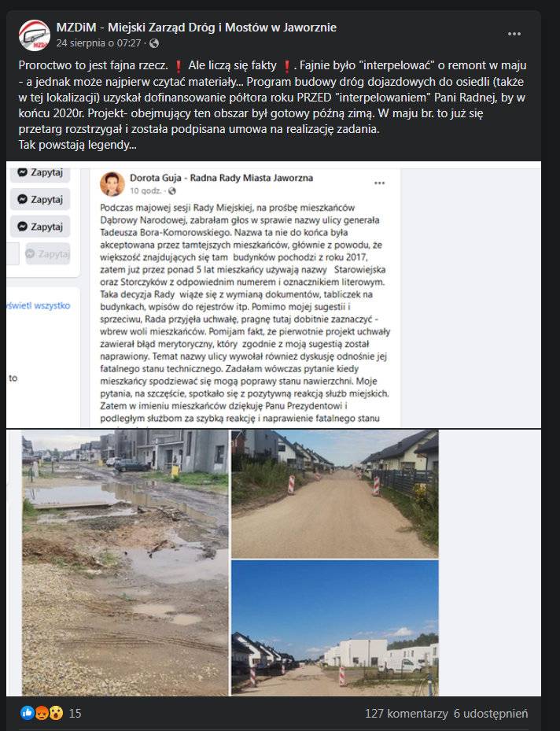The image size is (560, 731).
Task: Click the third Zapytaj messenger button
Action: click(40, 227)
